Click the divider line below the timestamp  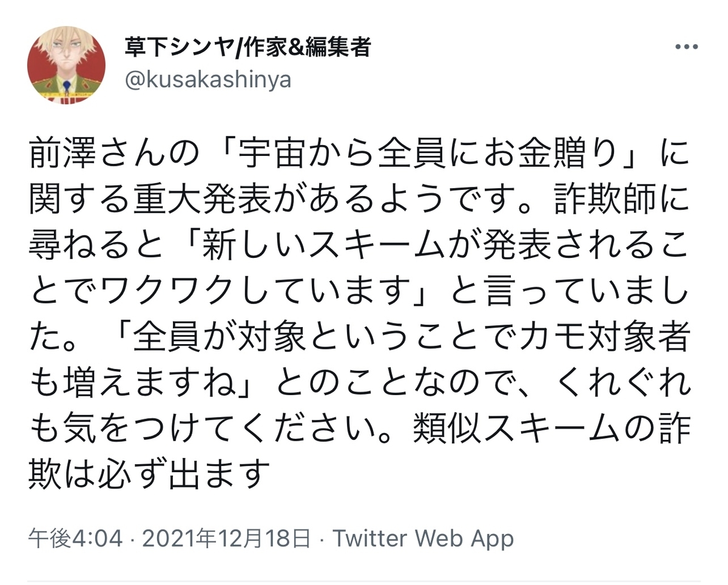[364, 578]
